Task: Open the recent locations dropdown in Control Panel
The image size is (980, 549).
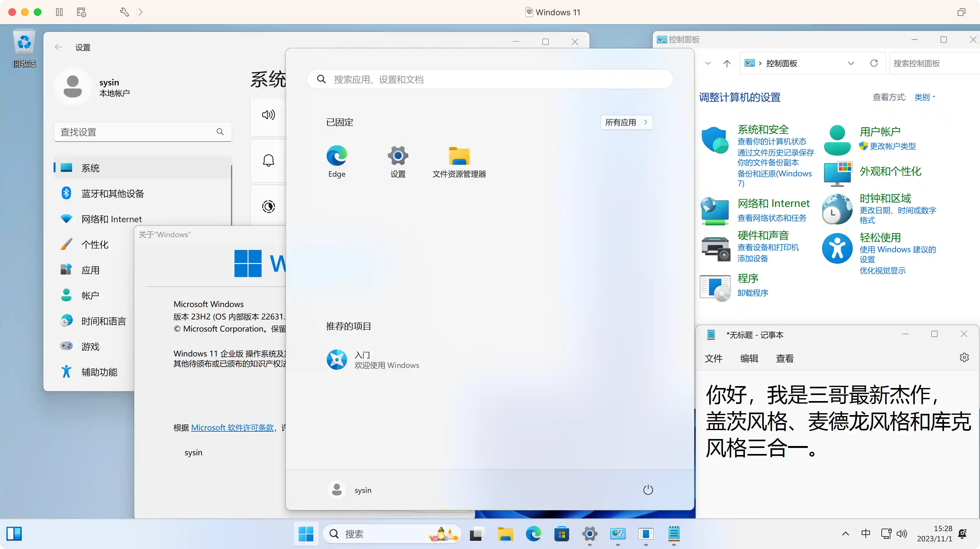Action: pos(707,63)
